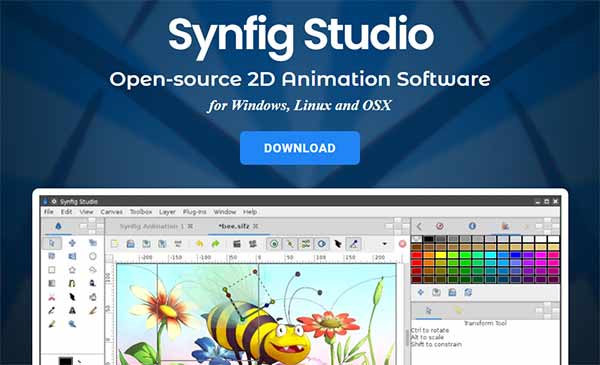Click the yellow Undo arrow
This screenshot has width=600, height=365.
pyautogui.click(x=199, y=244)
